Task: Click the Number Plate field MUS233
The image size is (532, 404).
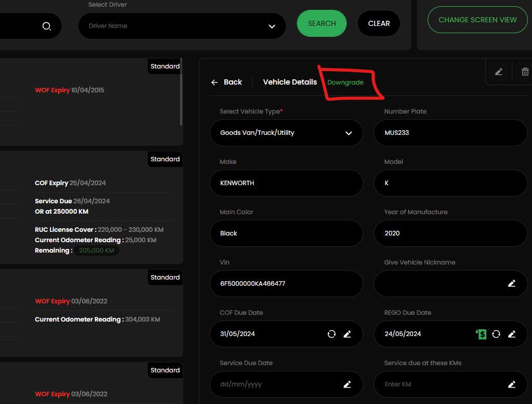Action: pyautogui.click(x=450, y=133)
